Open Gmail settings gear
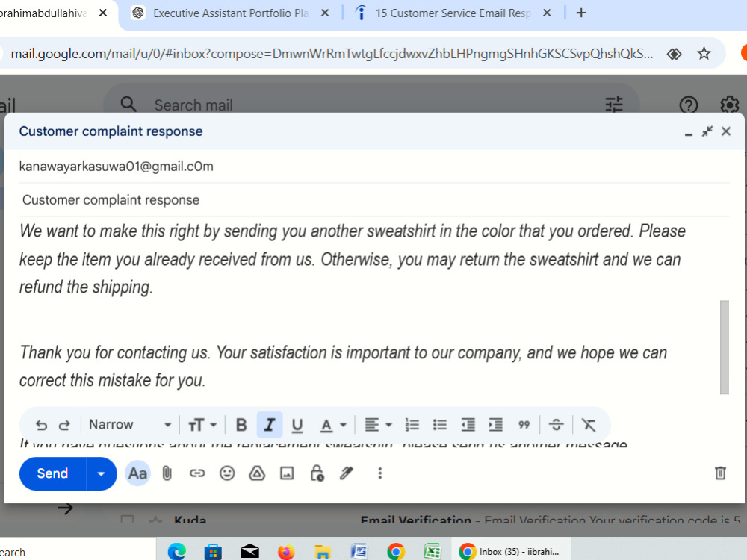This screenshot has width=747, height=560. coord(729,105)
